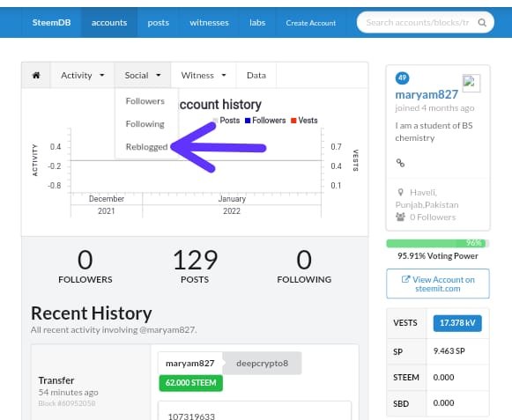Select Following from Social menu
Screen dimensions: 512x420
[x=145, y=124]
